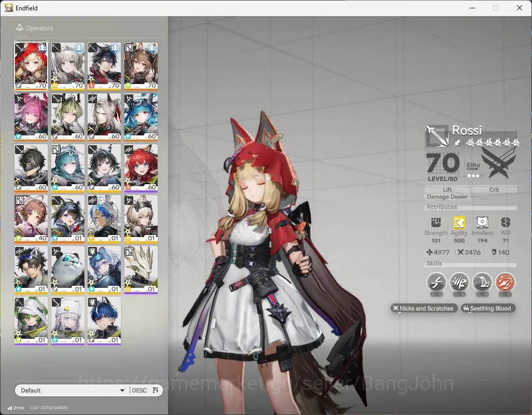
Task: Click the Rossi operator name
Action: click(467, 130)
